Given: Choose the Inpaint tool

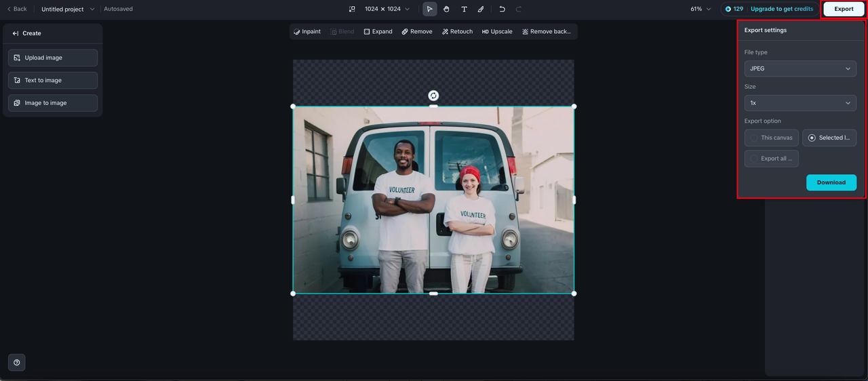Looking at the screenshot, I should (307, 32).
